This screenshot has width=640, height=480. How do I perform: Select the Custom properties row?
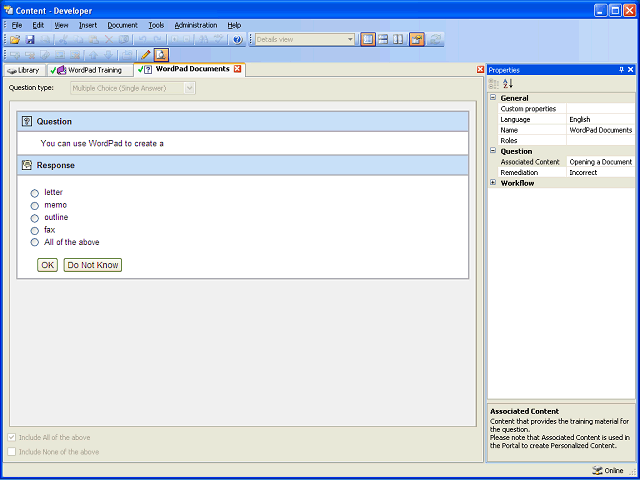coord(566,109)
